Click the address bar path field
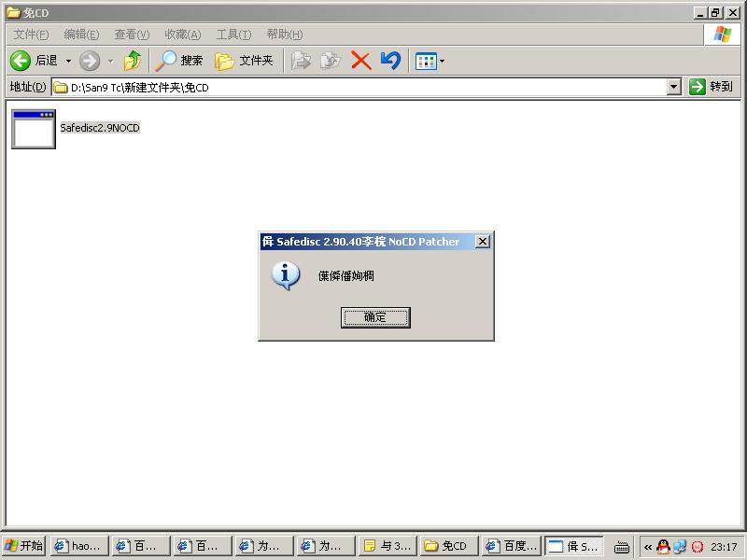The width and height of the screenshot is (747, 560). [359, 87]
